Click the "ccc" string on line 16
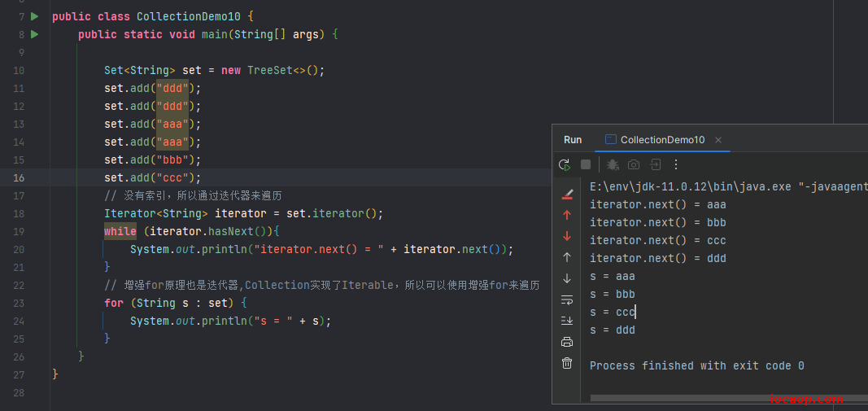Screen dimensions: 868x411 point(172,177)
